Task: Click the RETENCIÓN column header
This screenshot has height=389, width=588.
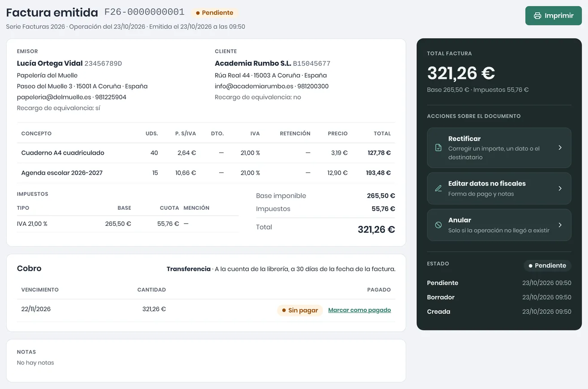Action: [x=295, y=134]
